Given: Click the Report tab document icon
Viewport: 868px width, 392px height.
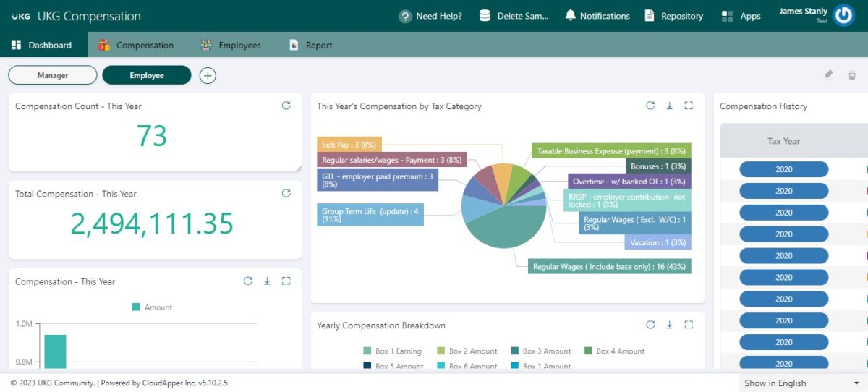Looking at the screenshot, I should pyautogui.click(x=294, y=45).
